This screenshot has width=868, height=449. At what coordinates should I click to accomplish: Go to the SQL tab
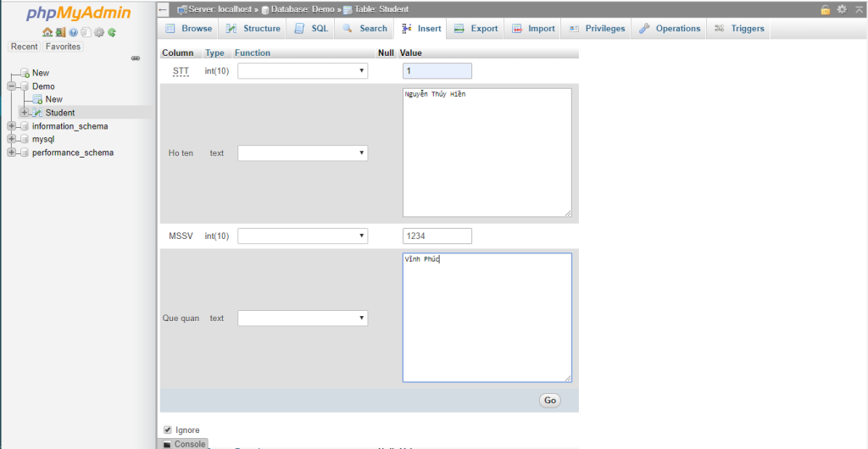[x=311, y=29]
